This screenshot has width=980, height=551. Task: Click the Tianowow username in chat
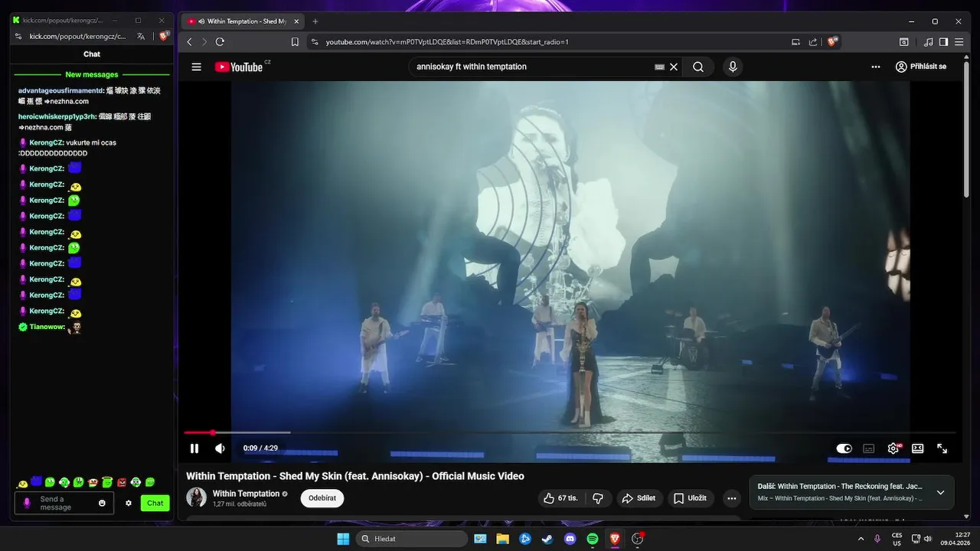tap(47, 327)
